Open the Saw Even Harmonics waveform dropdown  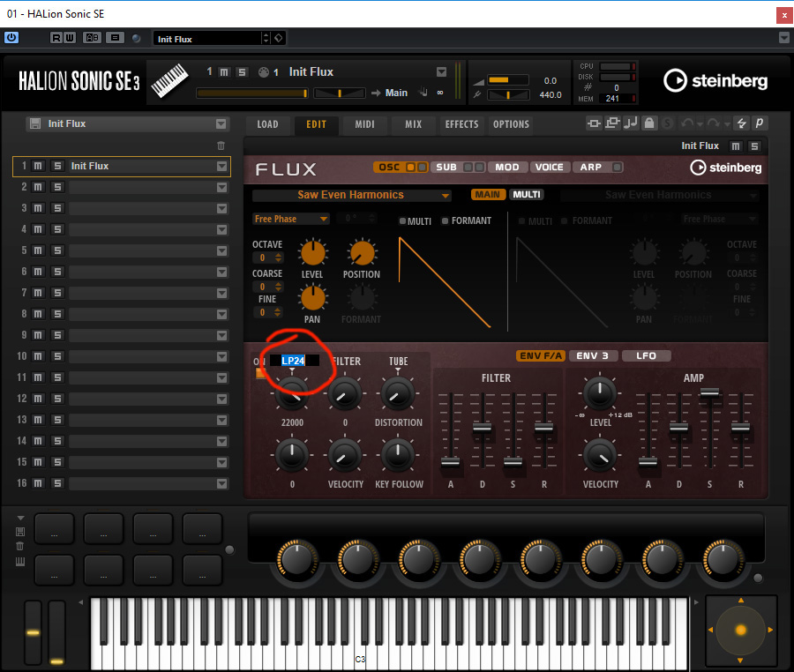tap(351, 195)
